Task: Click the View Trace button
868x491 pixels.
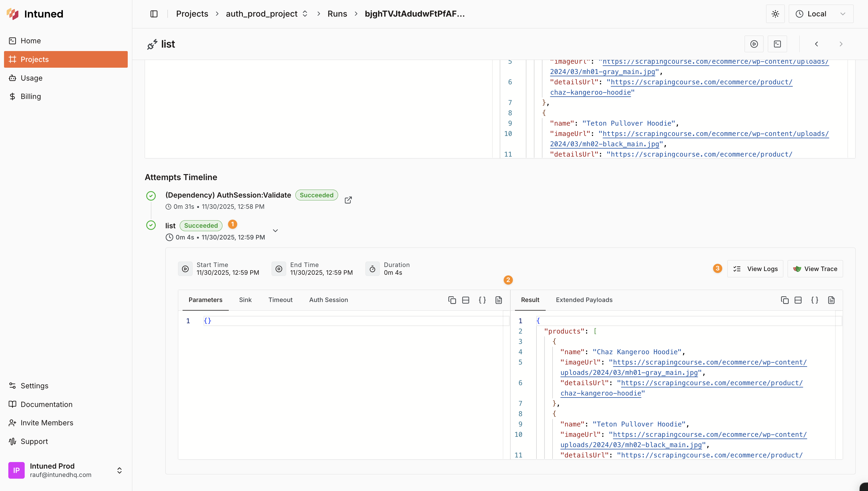Action: click(815, 269)
